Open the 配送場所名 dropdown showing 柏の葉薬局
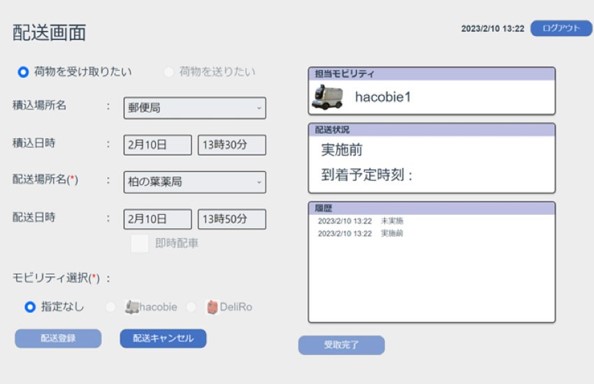This screenshot has width=594, height=384. (x=195, y=182)
